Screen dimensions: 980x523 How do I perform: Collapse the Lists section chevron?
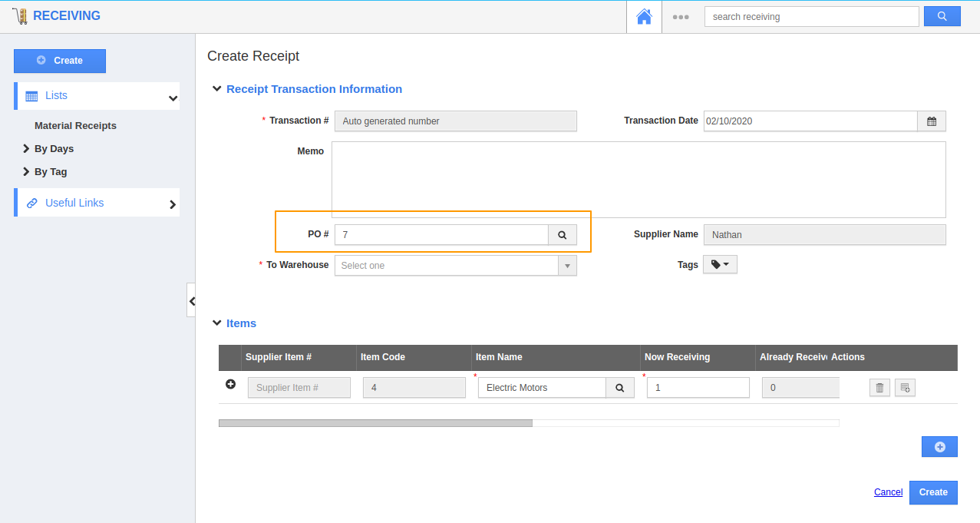click(173, 96)
